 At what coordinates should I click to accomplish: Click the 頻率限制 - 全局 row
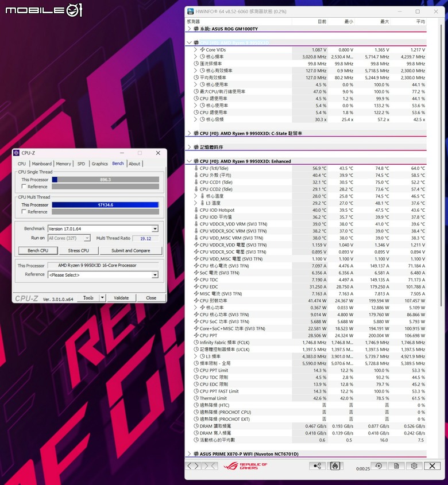pos(307,363)
